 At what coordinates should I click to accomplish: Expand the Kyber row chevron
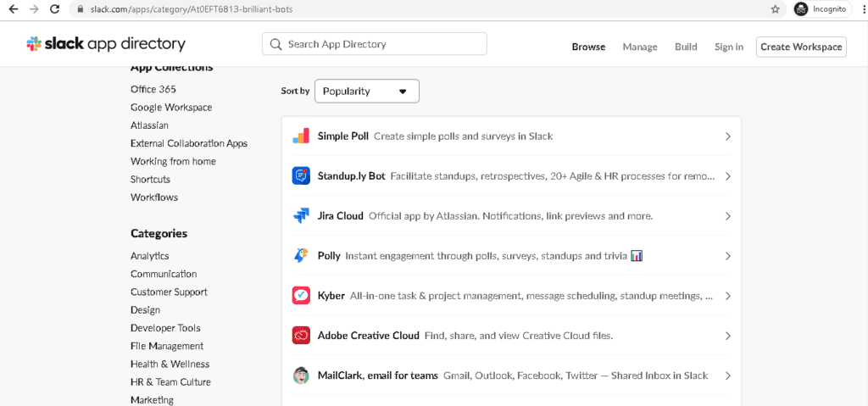[728, 296]
